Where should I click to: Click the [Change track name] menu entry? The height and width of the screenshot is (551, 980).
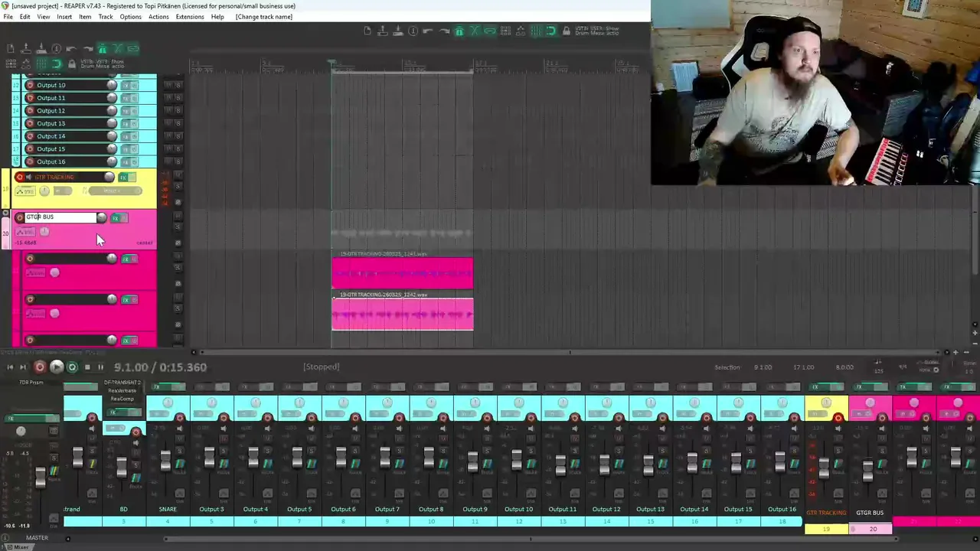pos(264,17)
